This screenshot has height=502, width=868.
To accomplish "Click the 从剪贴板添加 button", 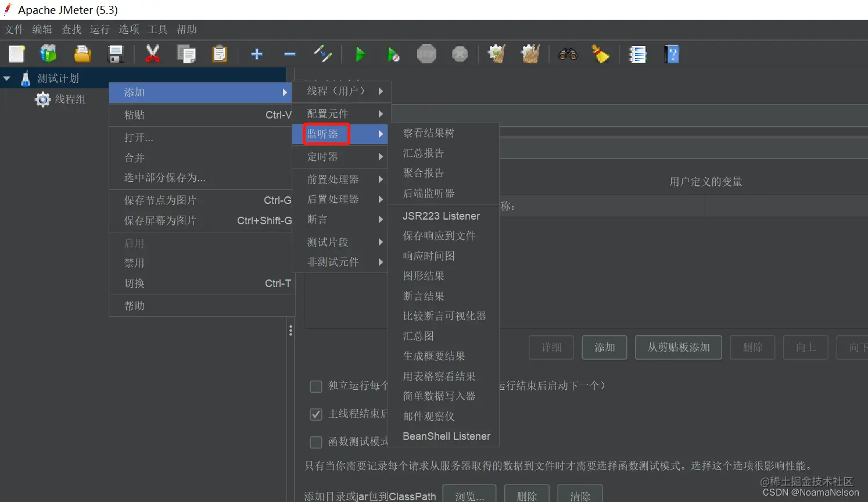I will (x=678, y=347).
